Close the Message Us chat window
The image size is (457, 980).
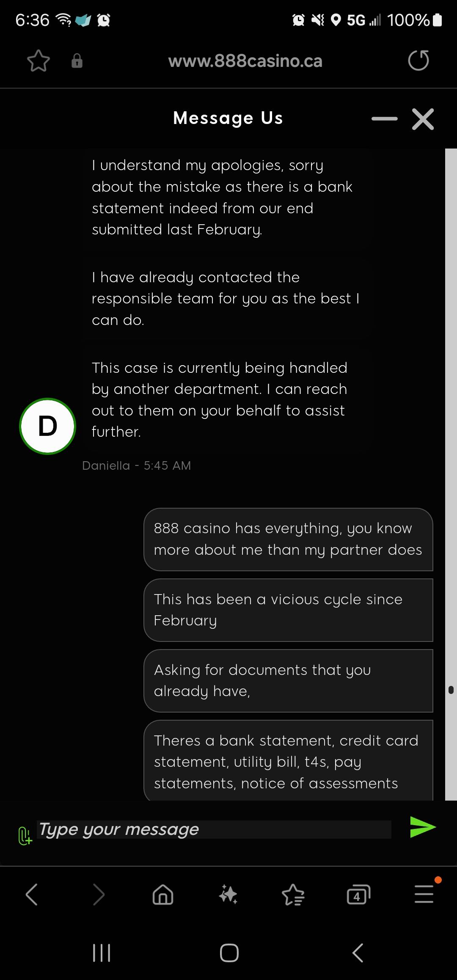[423, 119]
